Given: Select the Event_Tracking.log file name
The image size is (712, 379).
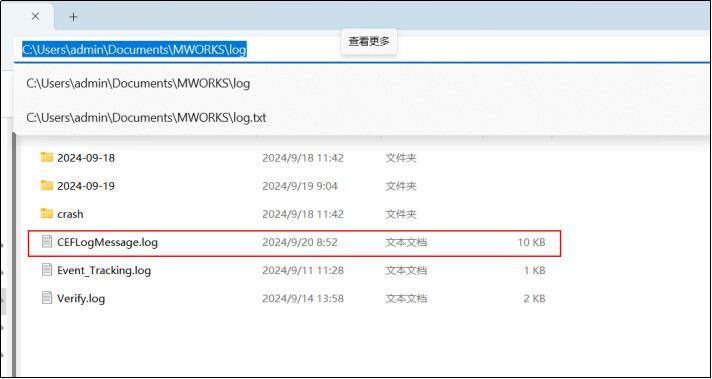Looking at the screenshot, I should pyautogui.click(x=104, y=271).
